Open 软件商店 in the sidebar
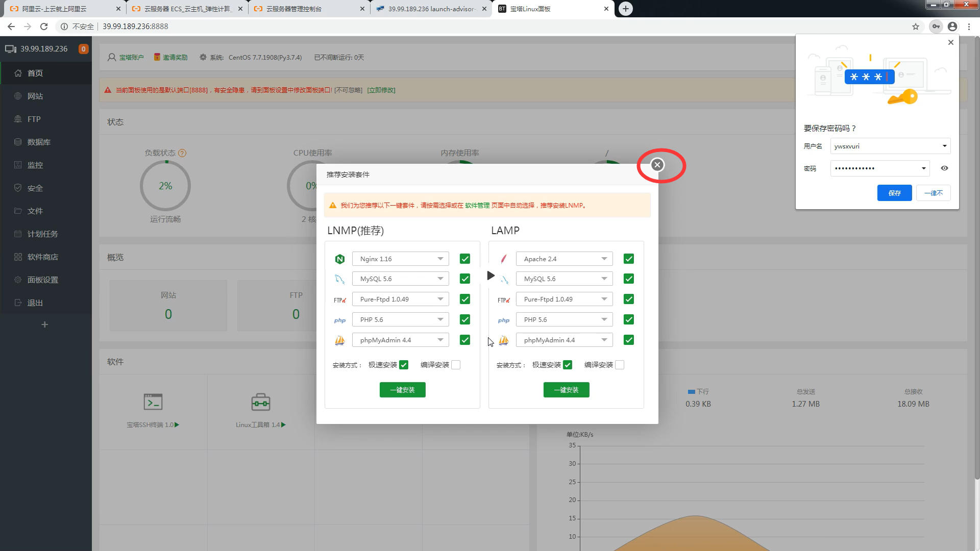This screenshot has width=980, height=551. (x=46, y=257)
